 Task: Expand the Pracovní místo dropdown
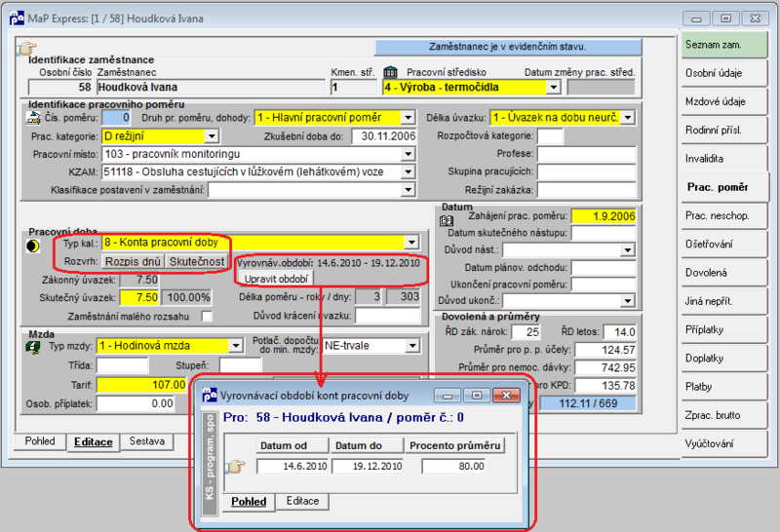click(x=408, y=154)
